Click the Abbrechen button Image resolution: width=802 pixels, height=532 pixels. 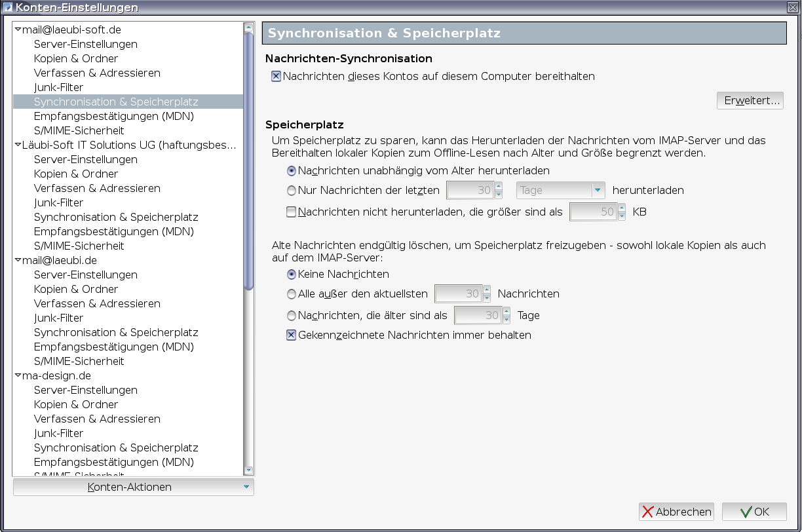tap(677, 512)
